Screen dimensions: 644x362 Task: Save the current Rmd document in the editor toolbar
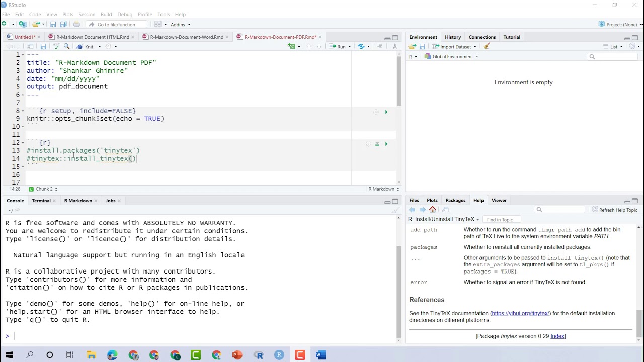point(43,46)
